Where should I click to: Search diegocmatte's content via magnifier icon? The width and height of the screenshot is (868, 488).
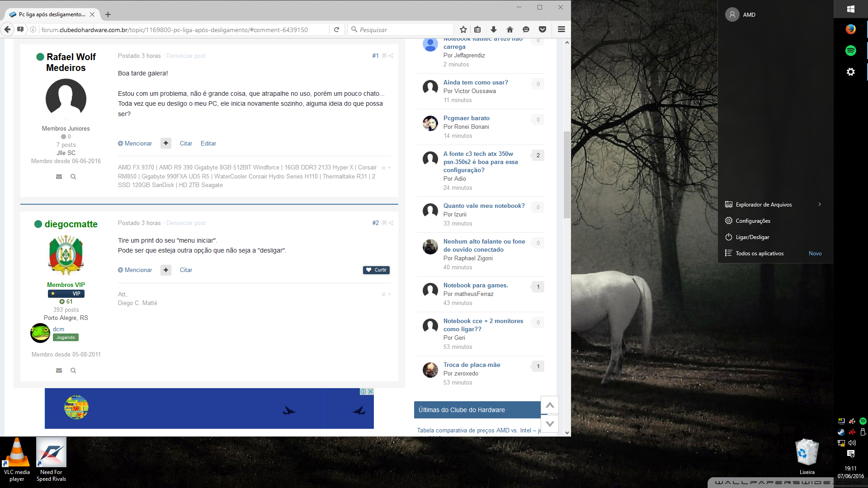73,371
